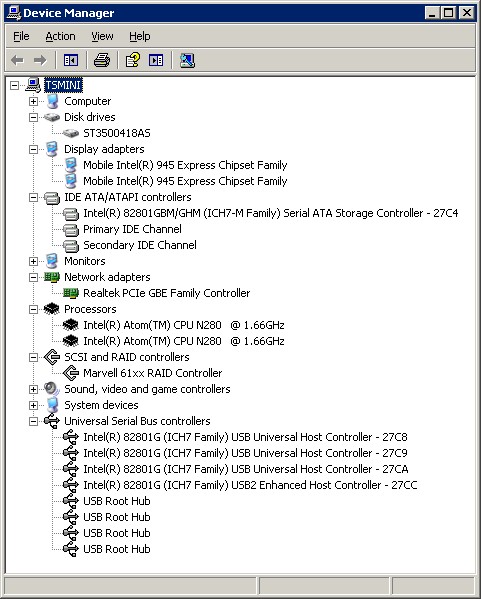Select the Processors label

pos(90,309)
